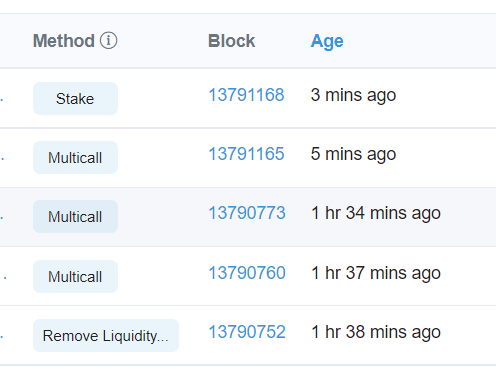Click truncated hash in the Stake row

(x=2, y=99)
